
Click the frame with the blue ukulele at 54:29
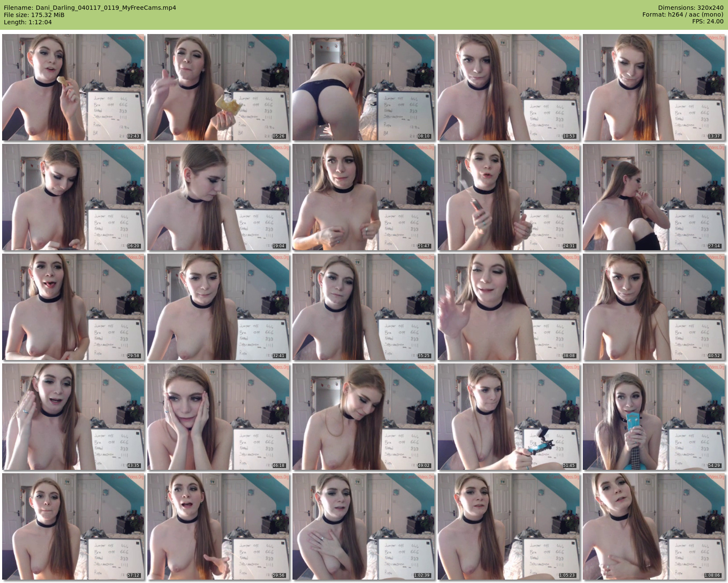tap(654, 417)
